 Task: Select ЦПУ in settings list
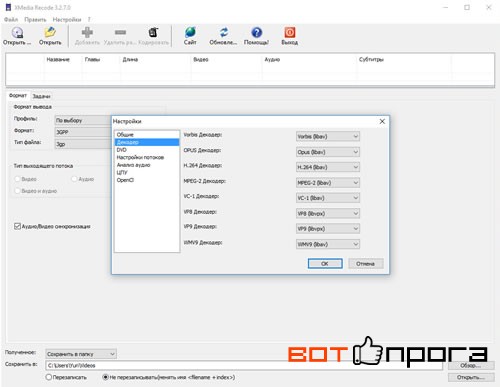pos(146,172)
